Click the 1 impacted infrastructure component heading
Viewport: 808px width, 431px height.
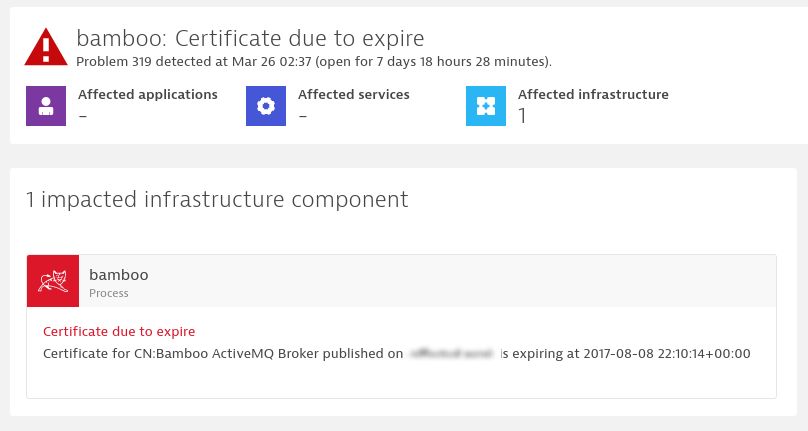(217, 200)
